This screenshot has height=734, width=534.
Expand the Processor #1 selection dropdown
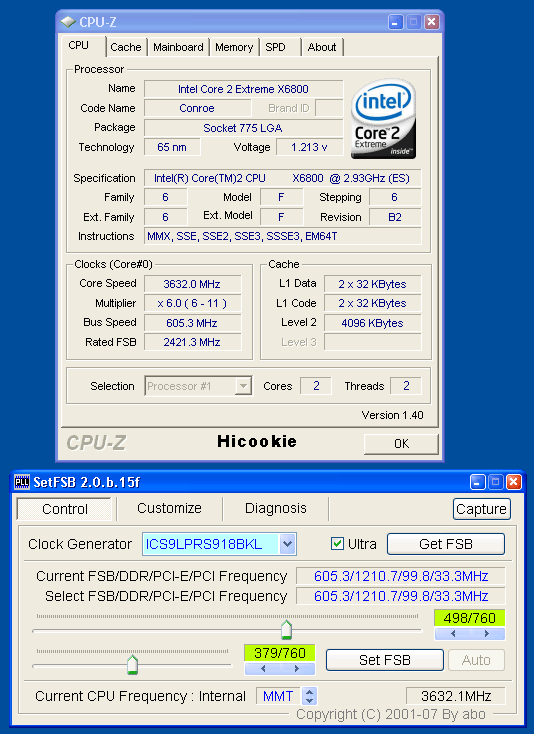pos(243,386)
